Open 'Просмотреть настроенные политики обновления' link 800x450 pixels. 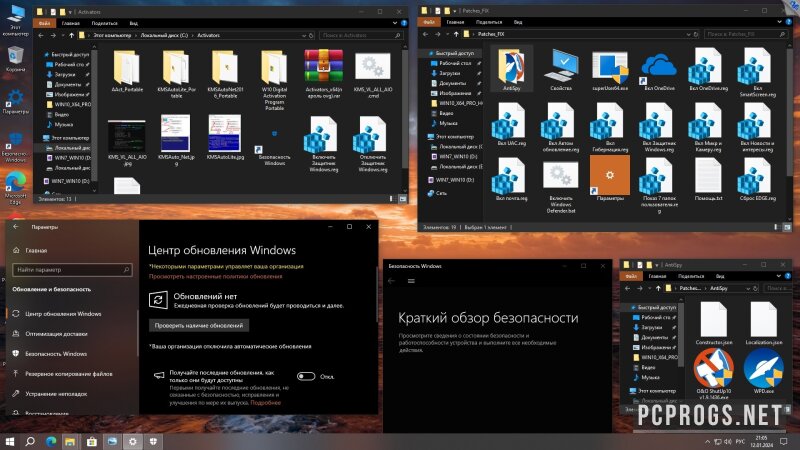coord(215,276)
